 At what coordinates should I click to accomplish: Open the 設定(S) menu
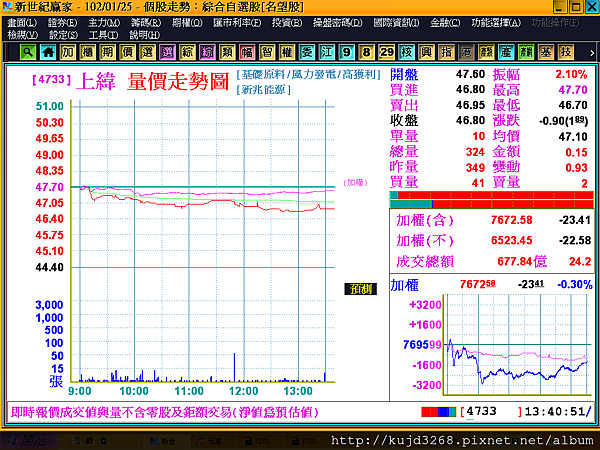(63, 35)
